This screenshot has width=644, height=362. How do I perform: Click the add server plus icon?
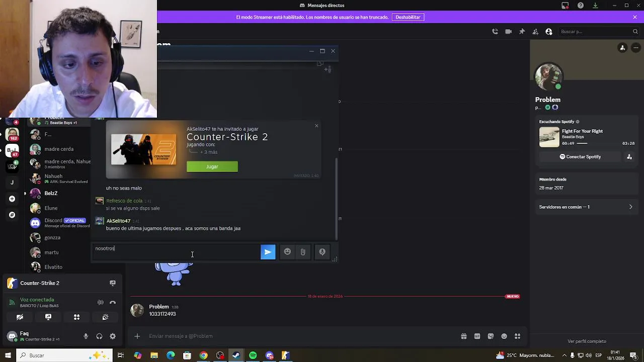tap(12, 199)
